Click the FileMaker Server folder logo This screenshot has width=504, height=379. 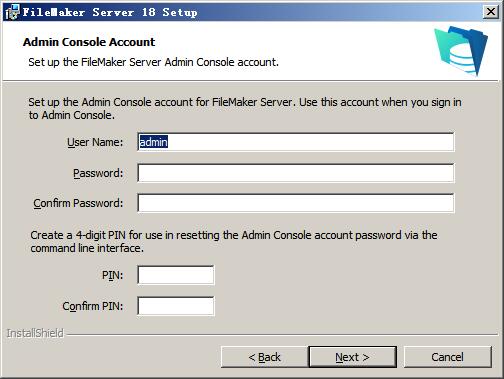461,51
